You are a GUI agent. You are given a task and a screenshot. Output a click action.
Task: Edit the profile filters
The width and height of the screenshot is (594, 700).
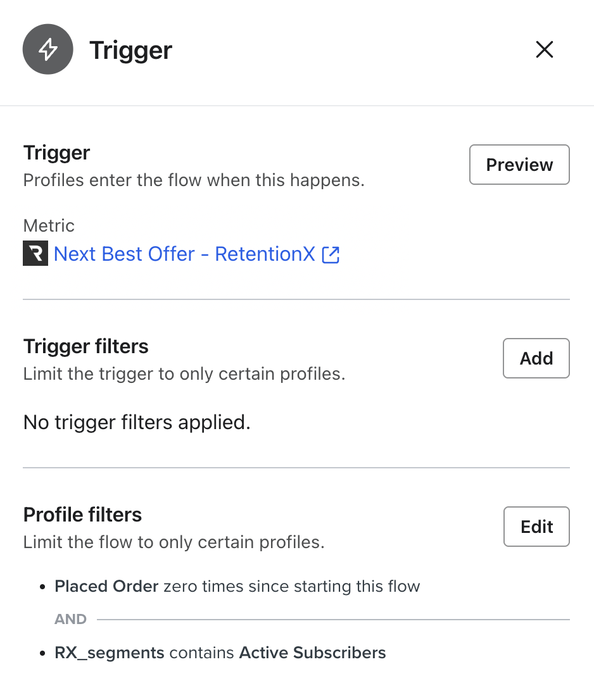(536, 526)
